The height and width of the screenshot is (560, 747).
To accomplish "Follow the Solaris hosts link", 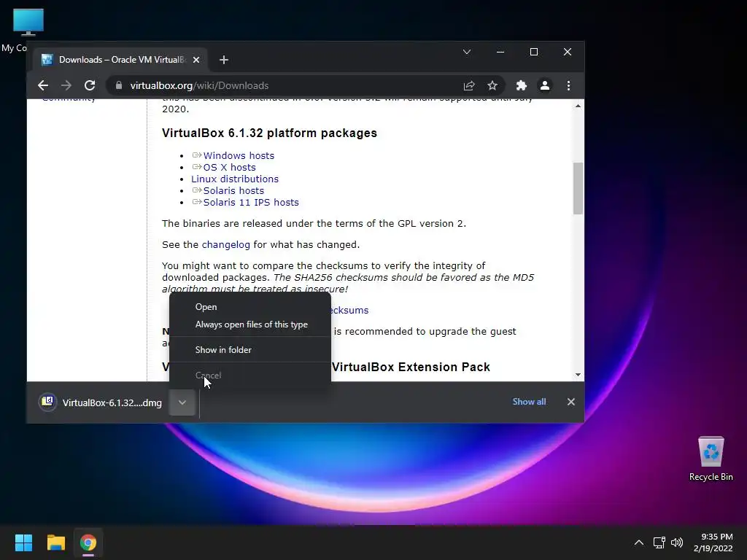I will (233, 191).
